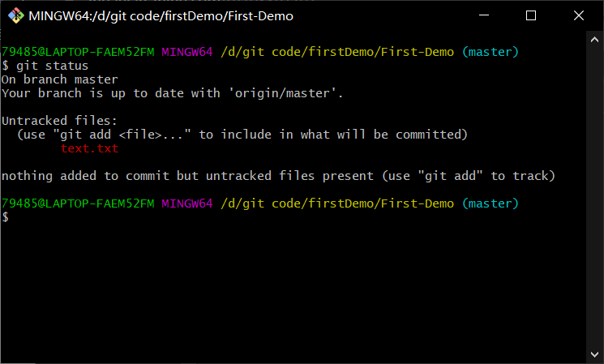The image size is (604, 364).
Task: Click the 'Untracked files:' heading
Action: pyautogui.click(x=59, y=121)
